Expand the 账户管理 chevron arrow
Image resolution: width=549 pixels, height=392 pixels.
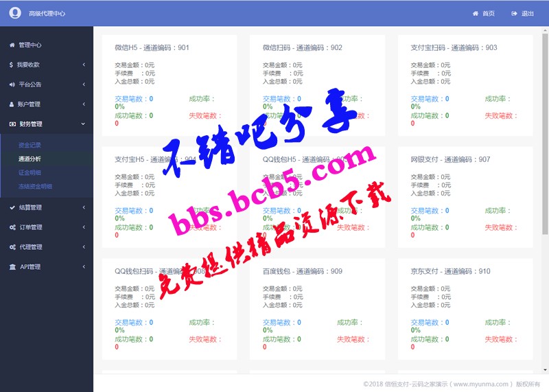(84, 104)
